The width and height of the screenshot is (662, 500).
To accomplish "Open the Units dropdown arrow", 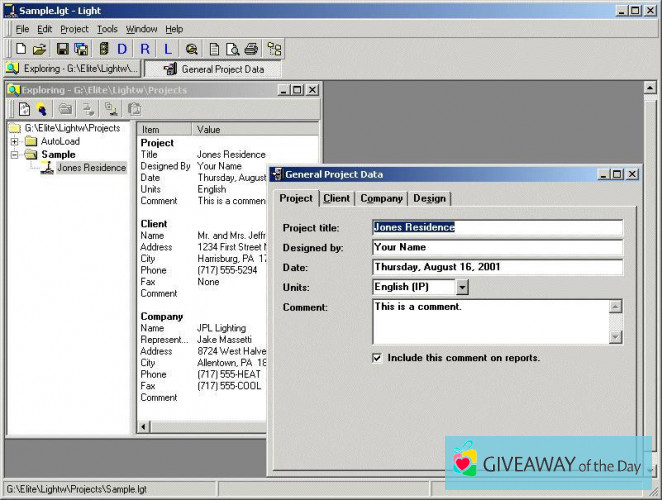I will (462, 287).
